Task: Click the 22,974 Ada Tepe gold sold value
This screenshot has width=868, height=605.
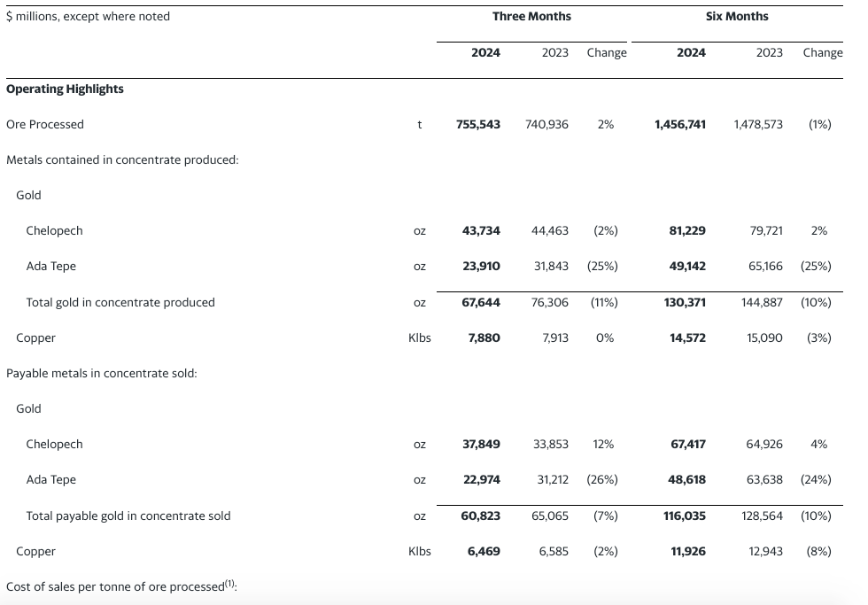Action: tap(481, 479)
